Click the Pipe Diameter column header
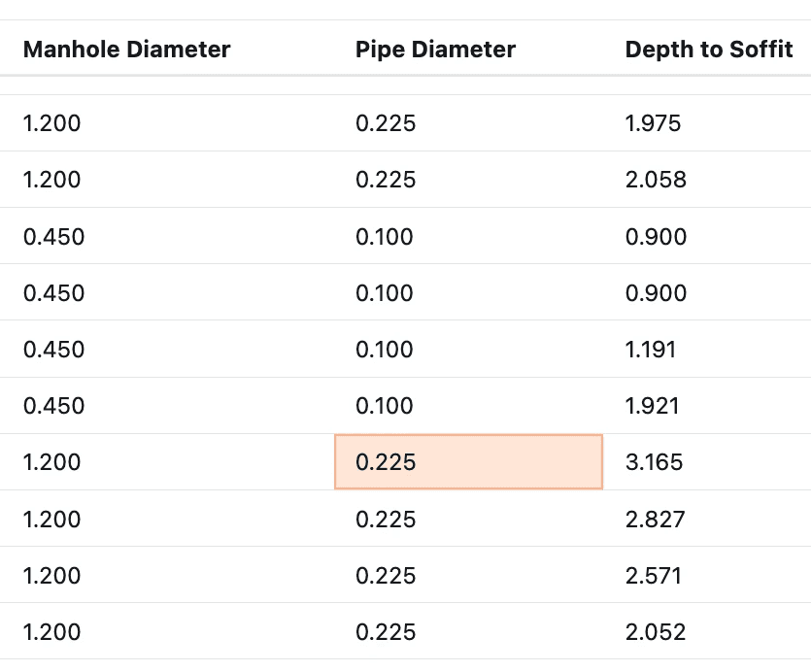811x672 pixels. click(435, 50)
